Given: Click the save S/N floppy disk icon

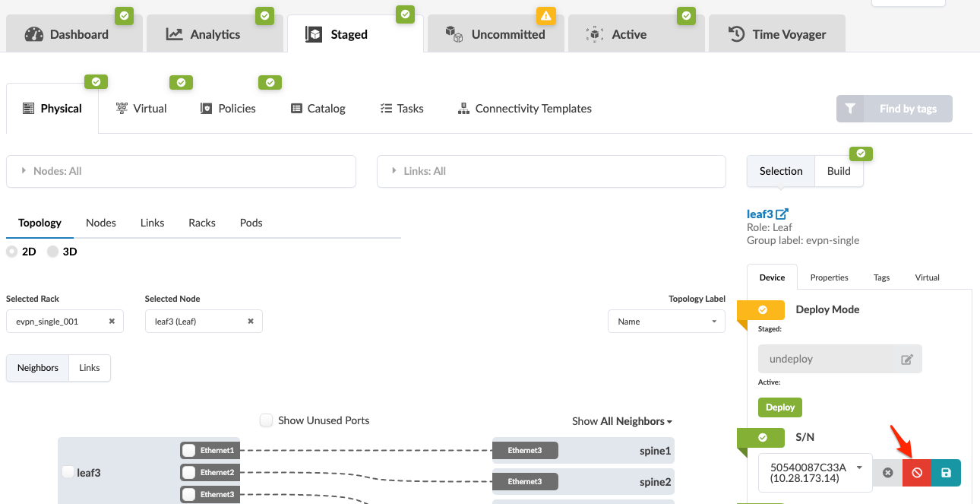Looking at the screenshot, I should click(946, 473).
